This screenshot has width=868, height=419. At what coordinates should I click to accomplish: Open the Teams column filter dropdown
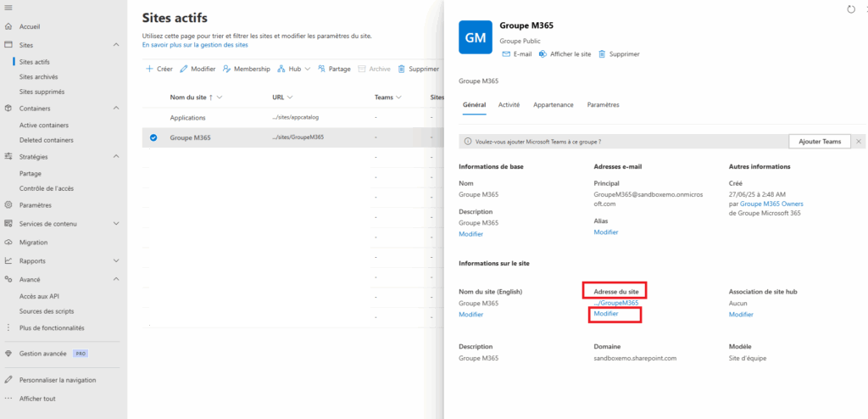(x=398, y=98)
